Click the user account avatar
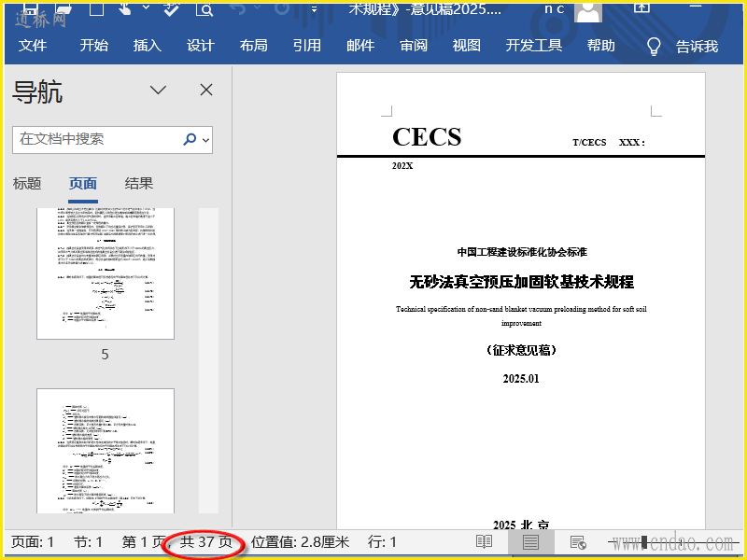Viewport: 747px width, 560px height. [x=588, y=12]
